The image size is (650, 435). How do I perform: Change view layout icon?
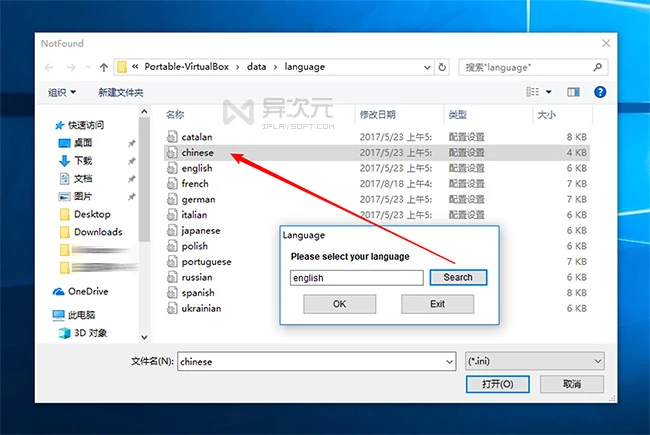532,92
